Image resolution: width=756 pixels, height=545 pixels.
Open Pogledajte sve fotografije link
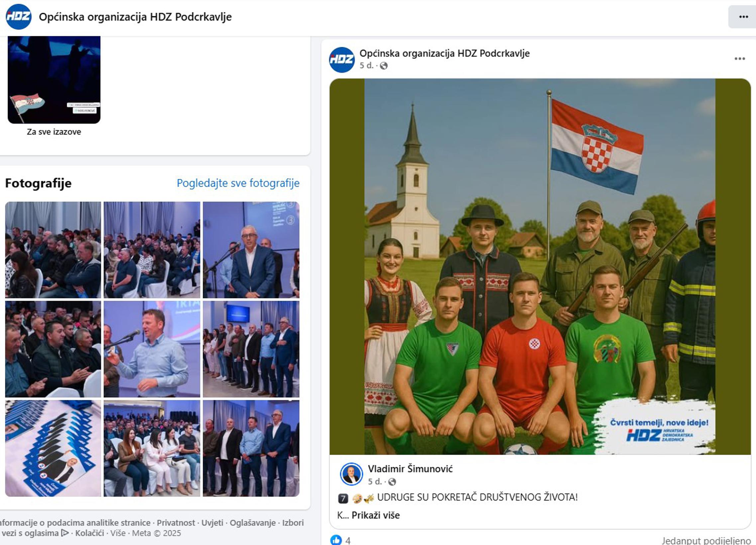tap(238, 183)
